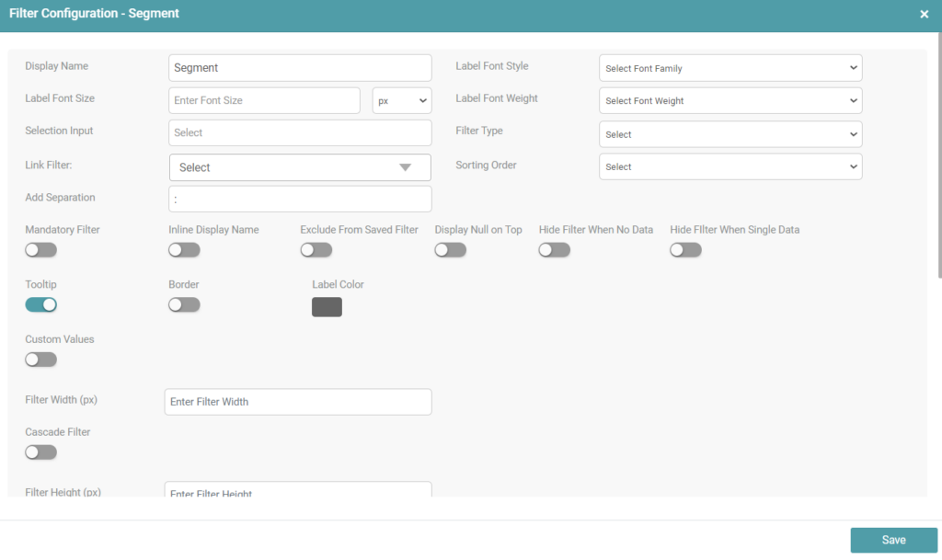Screen dimensions: 942x560
Task: Close the Filter Configuration dialog
Action: (x=924, y=15)
